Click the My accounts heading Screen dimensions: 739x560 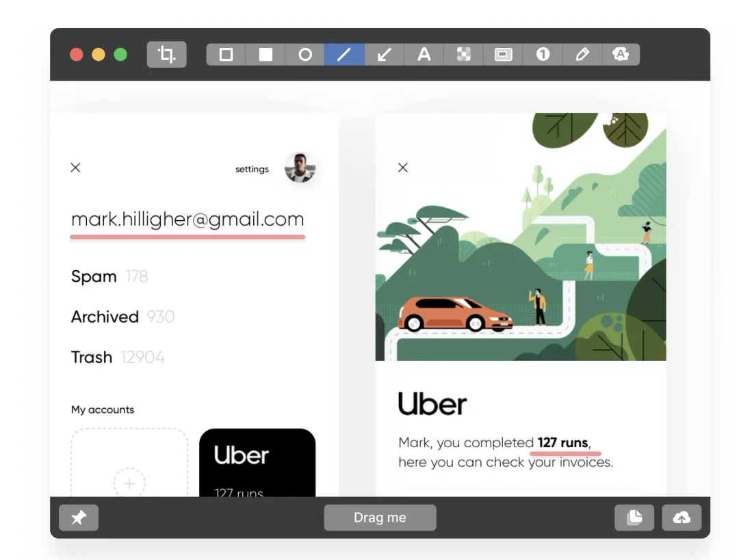pyautogui.click(x=103, y=410)
